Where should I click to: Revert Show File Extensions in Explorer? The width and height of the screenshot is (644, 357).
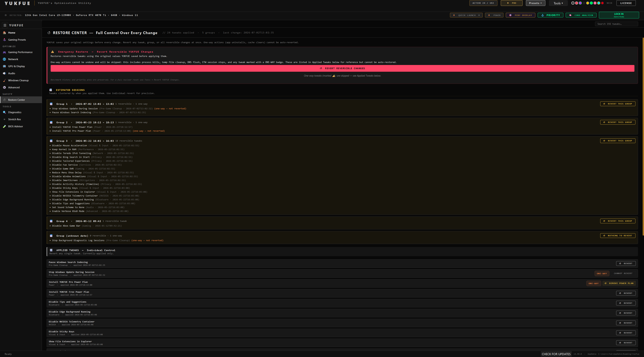[626, 343]
